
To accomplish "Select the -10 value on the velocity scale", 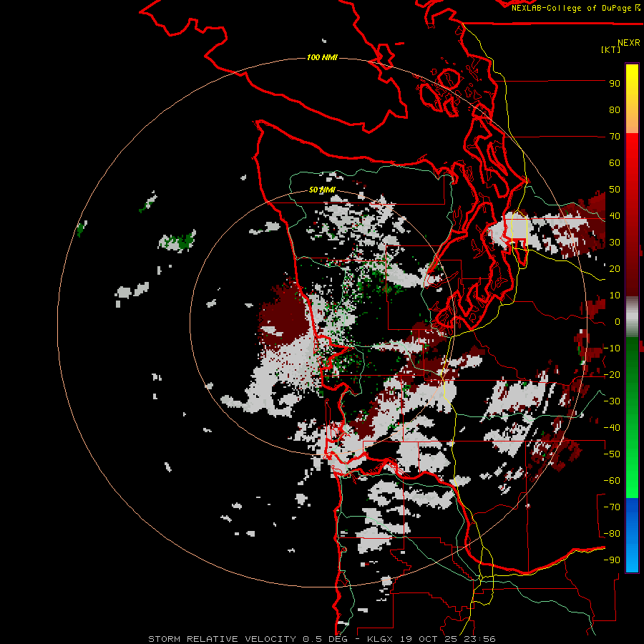I will click(612, 348).
